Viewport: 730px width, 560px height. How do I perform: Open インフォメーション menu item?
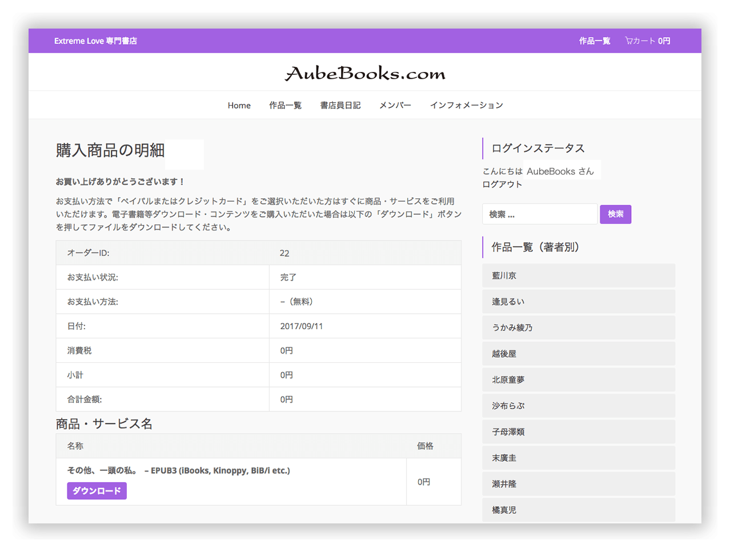click(467, 105)
